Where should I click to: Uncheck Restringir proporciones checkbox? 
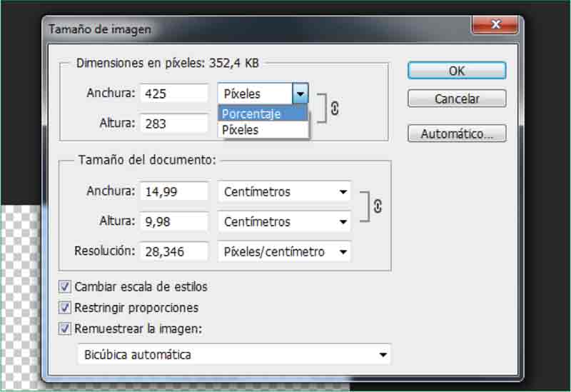pyautogui.click(x=65, y=308)
